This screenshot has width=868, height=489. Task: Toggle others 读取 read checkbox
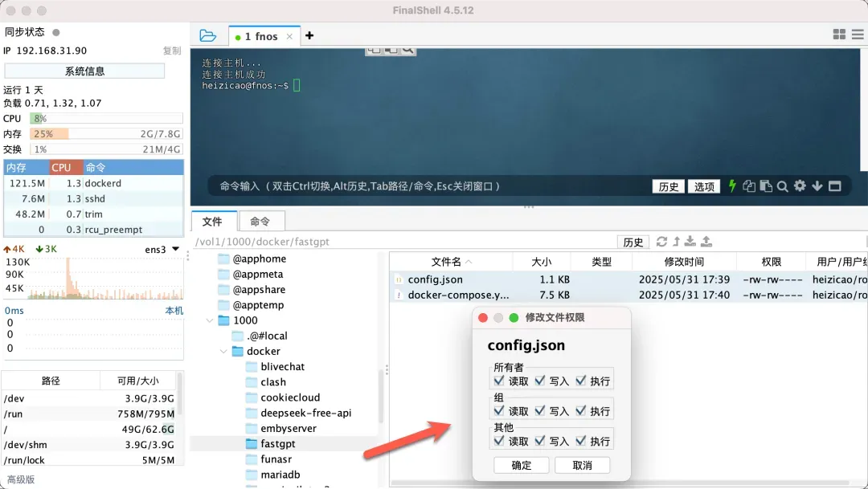[x=499, y=440]
